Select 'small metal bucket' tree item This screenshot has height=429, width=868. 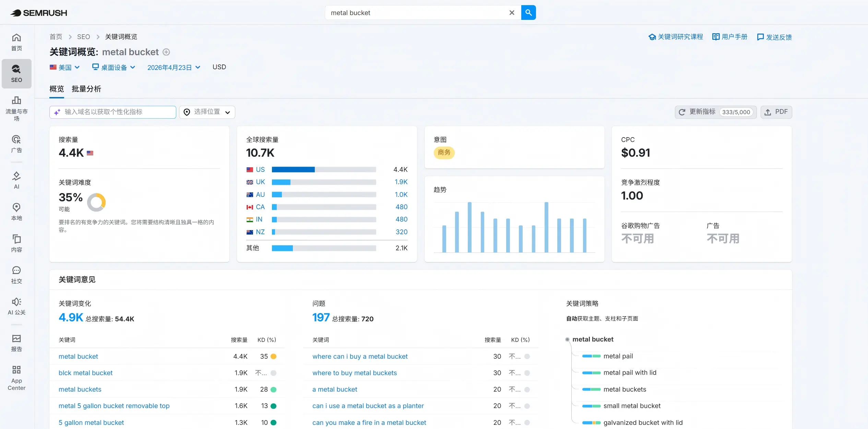(x=632, y=406)
